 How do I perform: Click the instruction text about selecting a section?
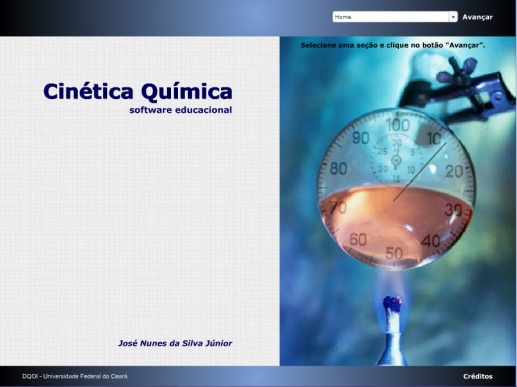pos(393,45)
